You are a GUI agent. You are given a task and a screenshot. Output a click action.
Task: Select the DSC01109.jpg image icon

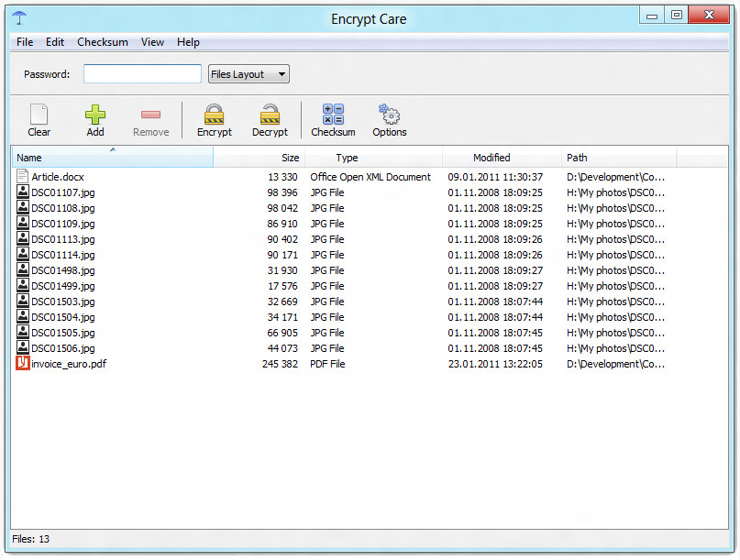point(23,223)
